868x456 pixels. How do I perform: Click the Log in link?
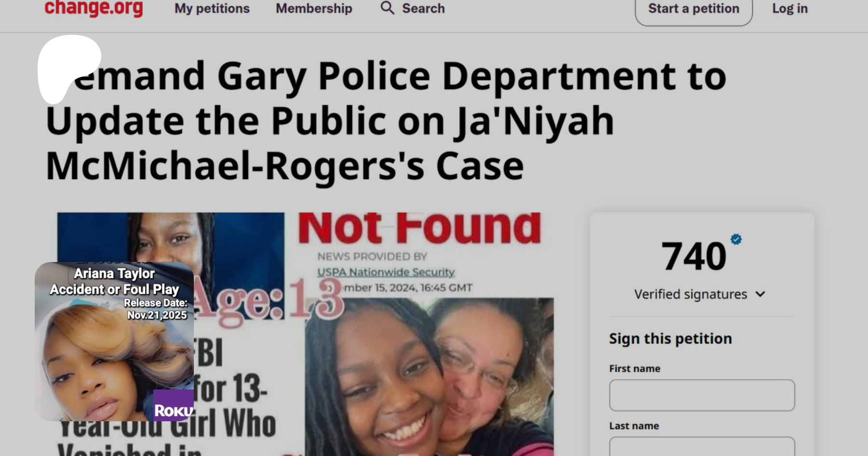point(790,8)
